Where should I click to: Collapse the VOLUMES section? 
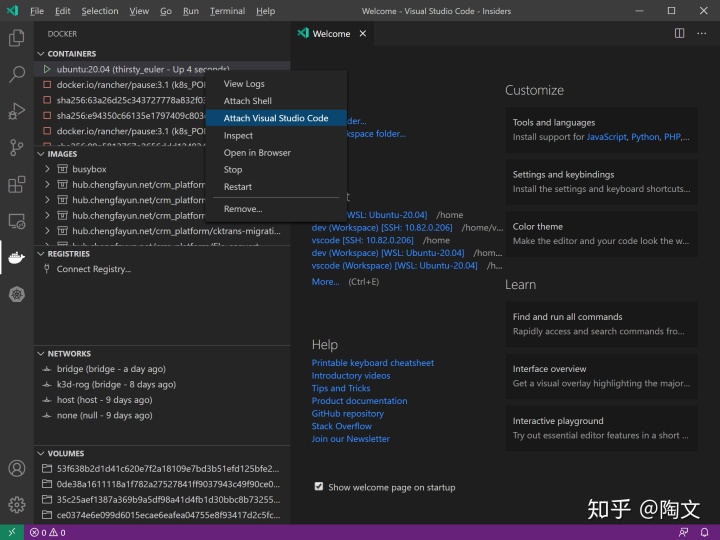point(41,453)
